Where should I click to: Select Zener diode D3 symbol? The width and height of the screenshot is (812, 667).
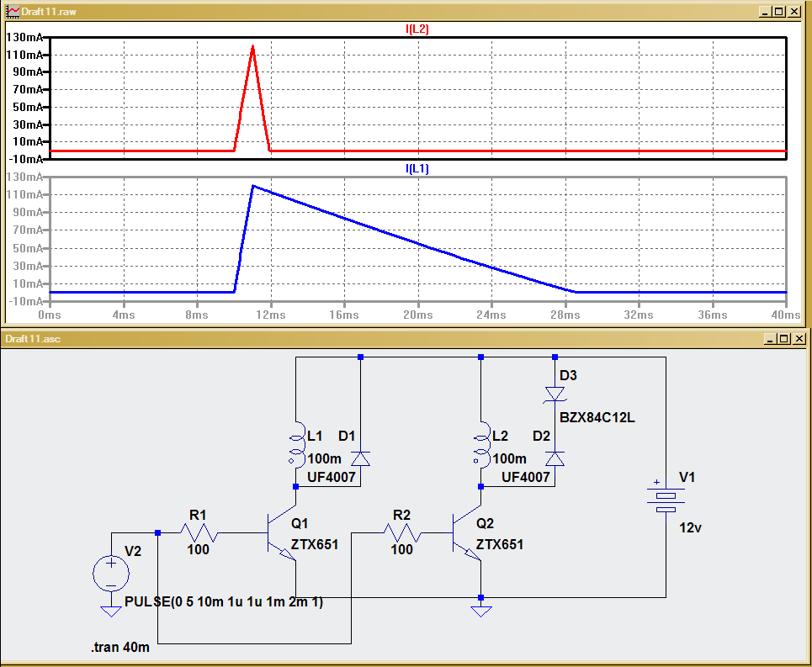click(555, 394)
